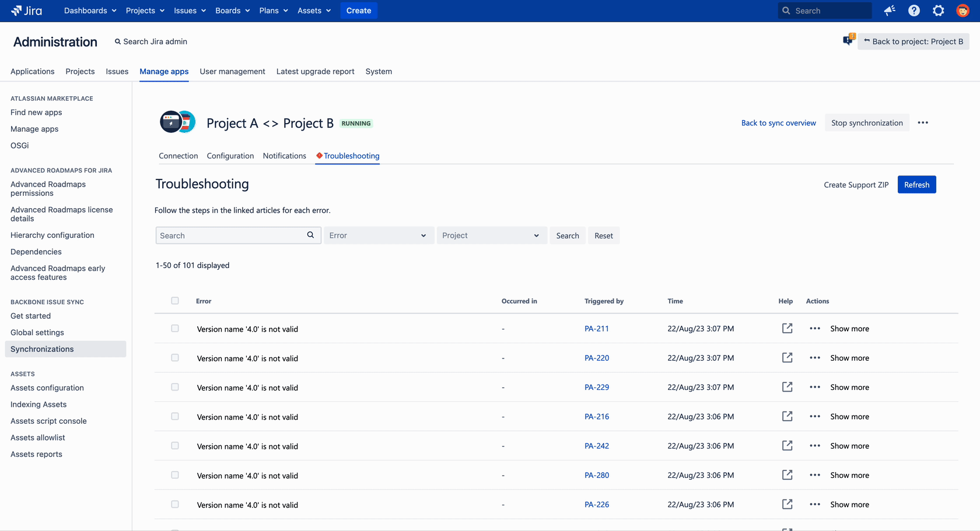Open the Help question mark icon
Image resolution: width=980 pixels, height=531 pixels.
[x=914, y=10]
